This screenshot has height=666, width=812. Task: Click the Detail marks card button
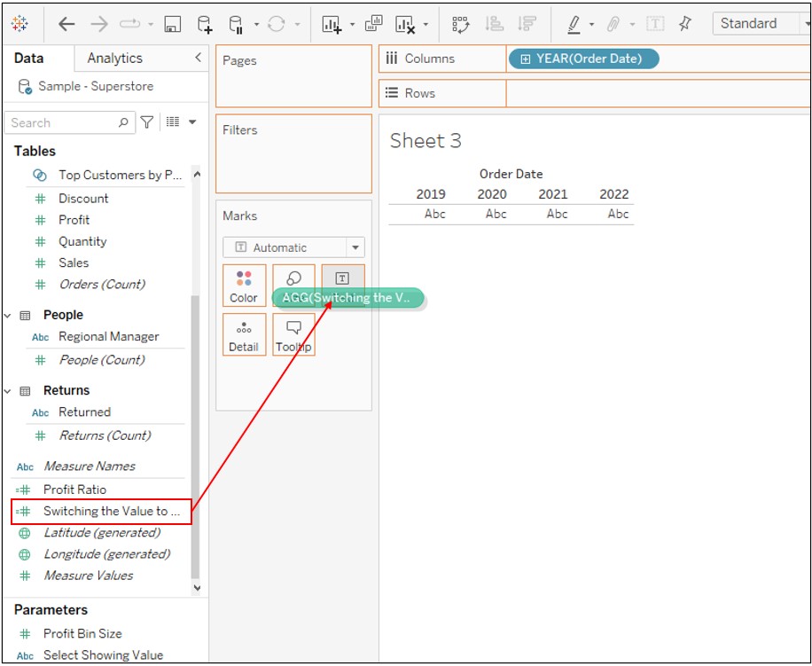244,334
